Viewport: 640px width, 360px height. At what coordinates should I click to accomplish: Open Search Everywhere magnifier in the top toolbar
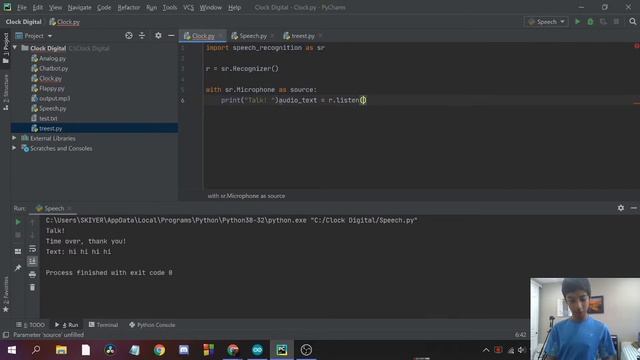point(633,22)
